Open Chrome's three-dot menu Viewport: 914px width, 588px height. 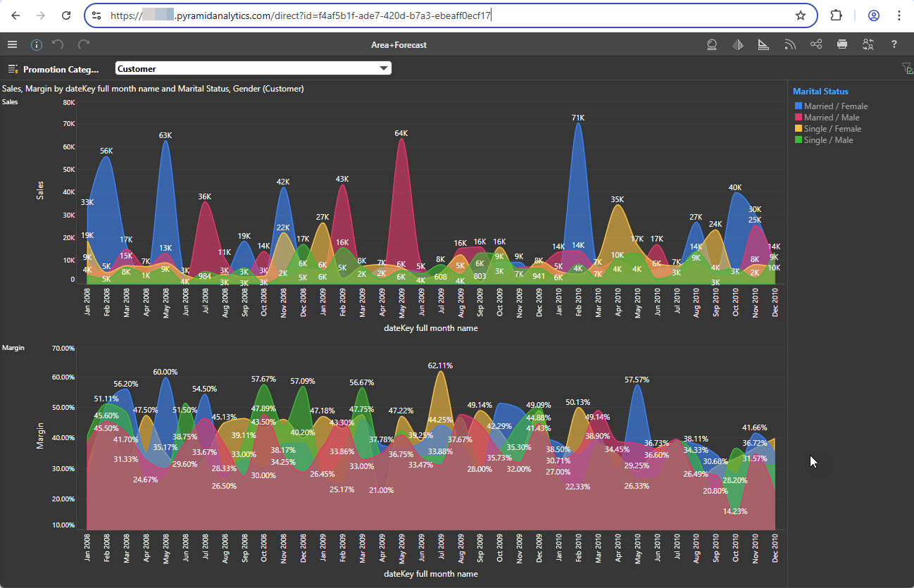[899, 15]
